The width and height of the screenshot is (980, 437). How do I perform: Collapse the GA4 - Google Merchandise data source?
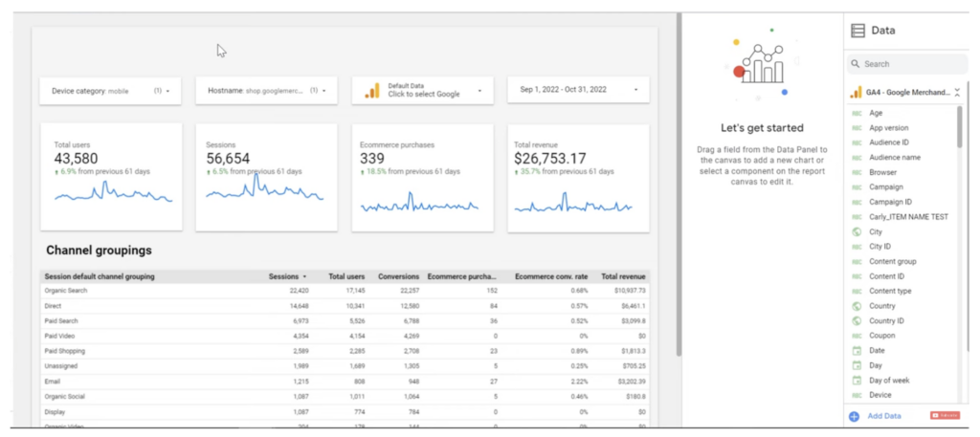(x=957, y=93)
